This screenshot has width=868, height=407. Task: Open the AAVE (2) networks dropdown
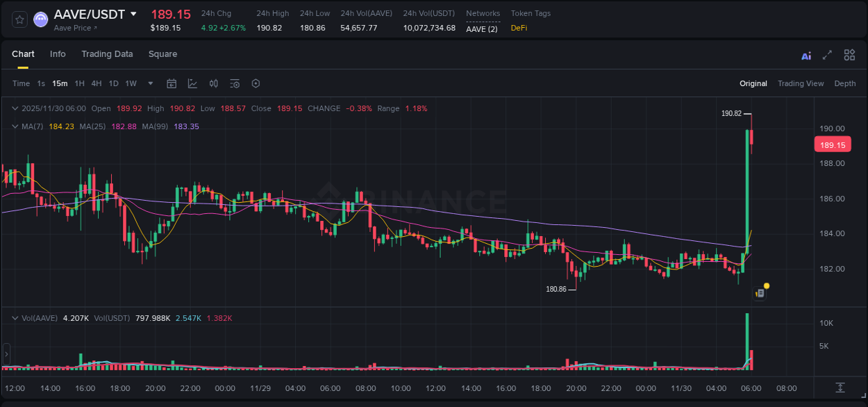tap(482, 28)
